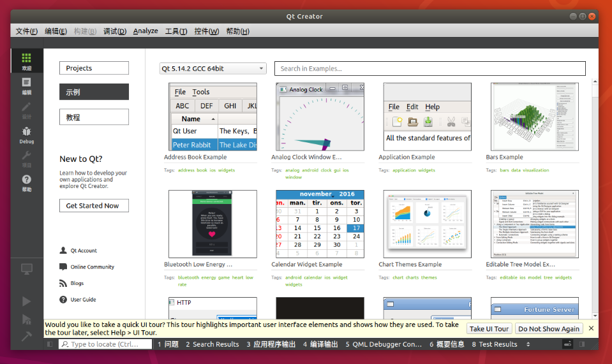
Task: Toggle the left sidebar visibility button
Action: tap(50, 344)
